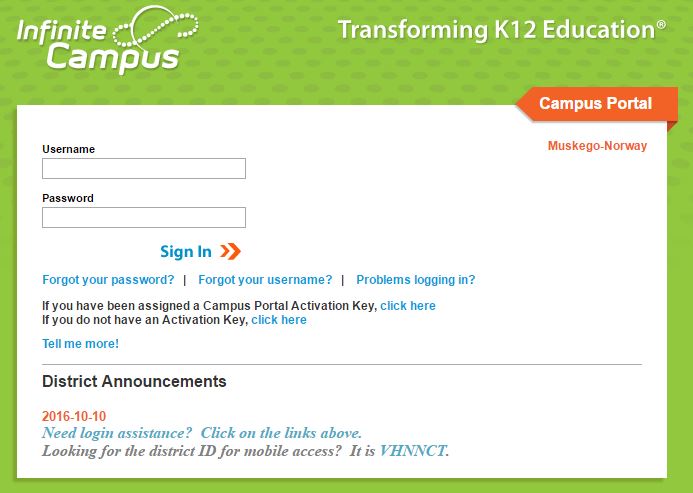Click the Need login assistance announcement line

coord(202,433)
